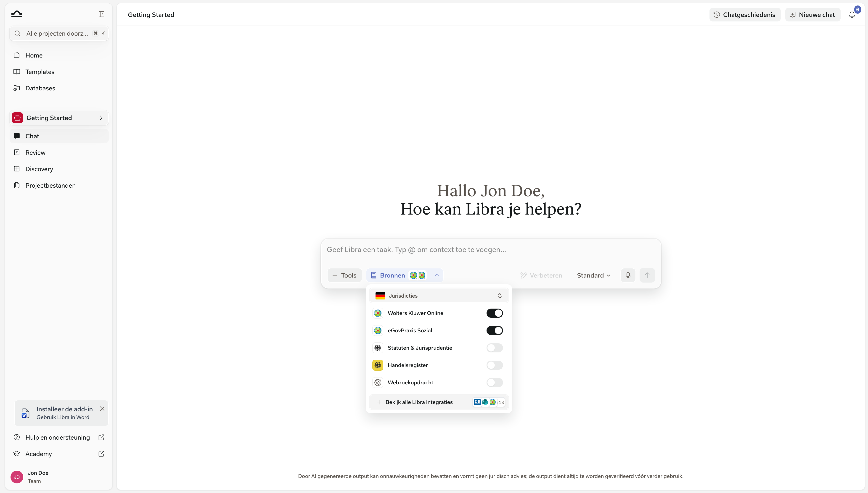Switch to the Review section

coord(59,152)
